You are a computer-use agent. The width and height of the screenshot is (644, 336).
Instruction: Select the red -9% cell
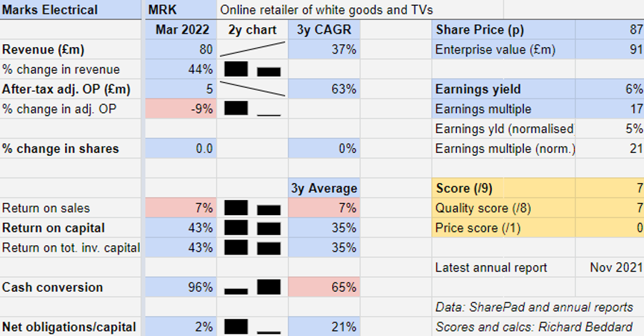pyautogui.click(x=181, y=109)
